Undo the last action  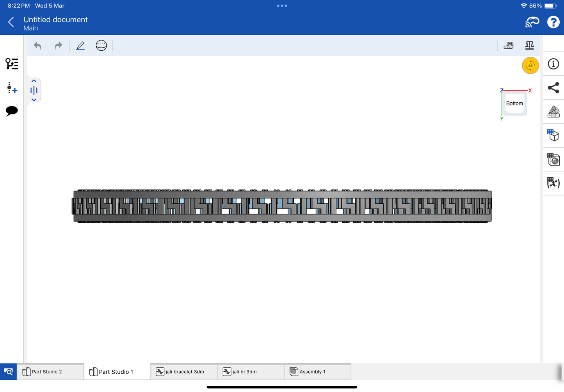(37, 46)
